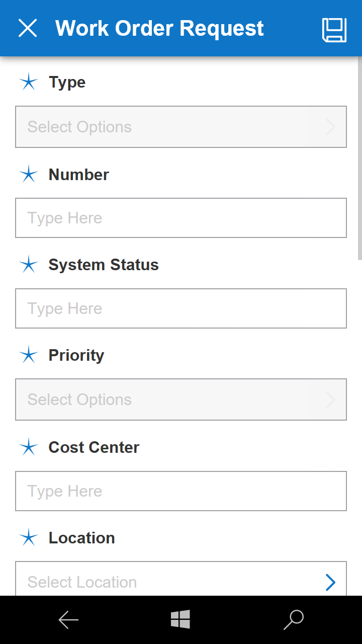Viewport: 362px width, 644px height.
Task: Focus the Number text field
Action: (181, 218)
